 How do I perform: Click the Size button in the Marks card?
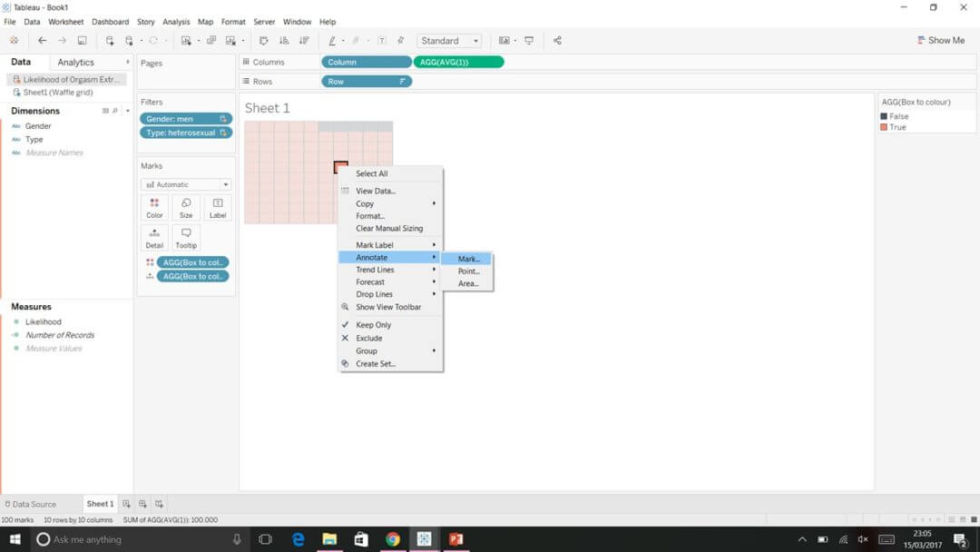pyautogui.click(x=186, y=207)
